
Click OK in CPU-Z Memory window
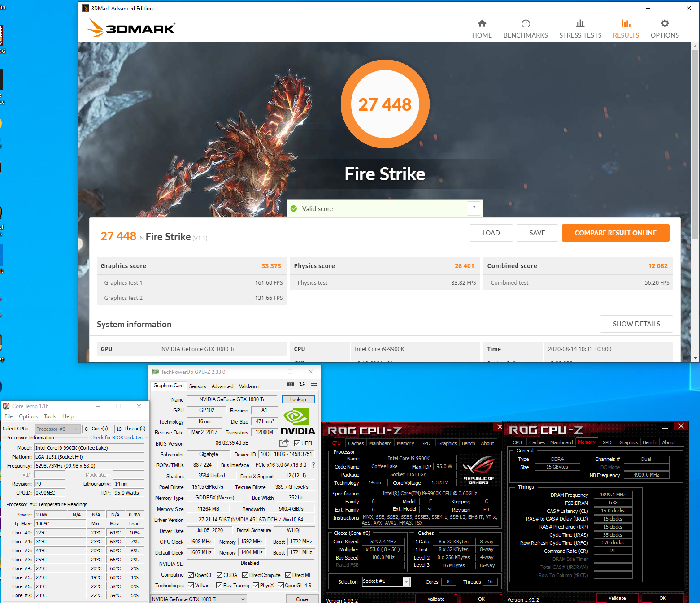point(662,598)
